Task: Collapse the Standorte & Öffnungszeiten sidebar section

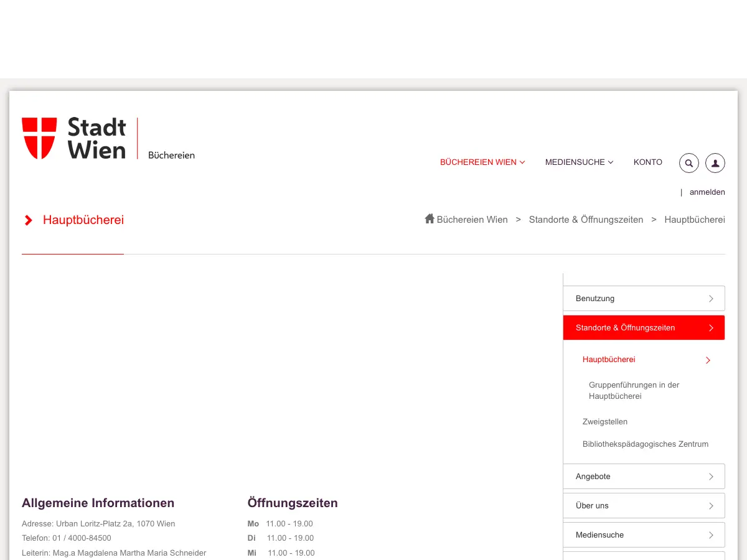Action: pos(644,328)
